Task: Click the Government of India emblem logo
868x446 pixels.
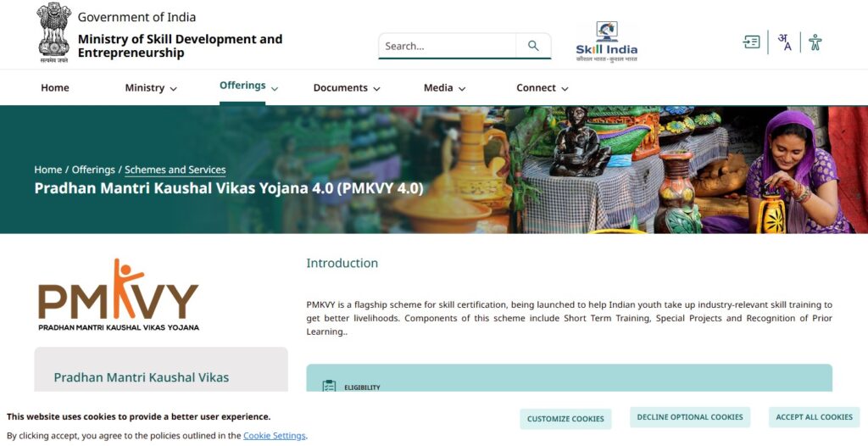Action: point(53,33)
